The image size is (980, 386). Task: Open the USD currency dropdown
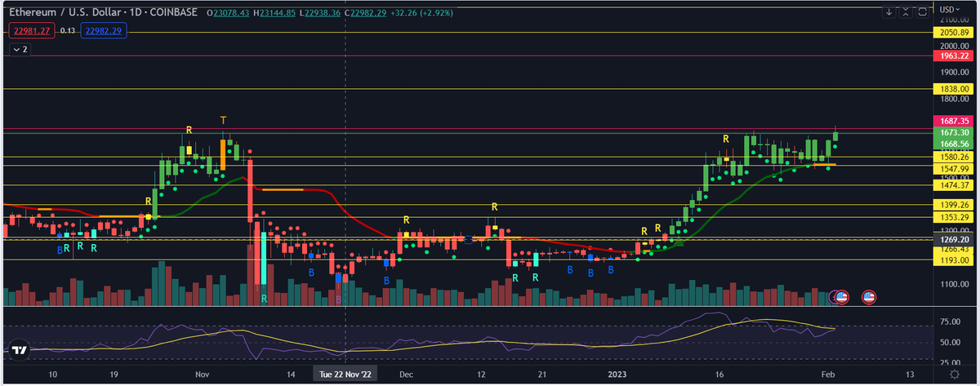tap(948, 9)
